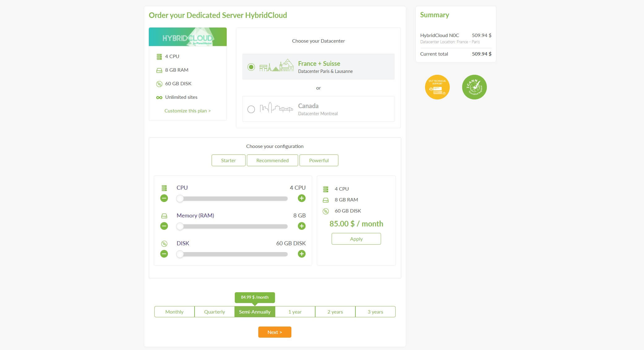Click the disk icon in the price panel
644x350 pixels.
coord(326,211)
